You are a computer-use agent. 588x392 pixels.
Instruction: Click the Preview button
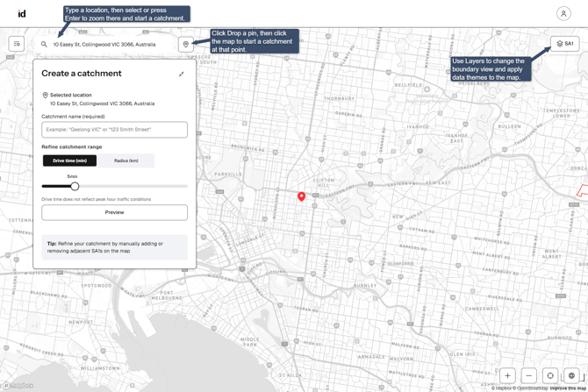click(114, 212)
